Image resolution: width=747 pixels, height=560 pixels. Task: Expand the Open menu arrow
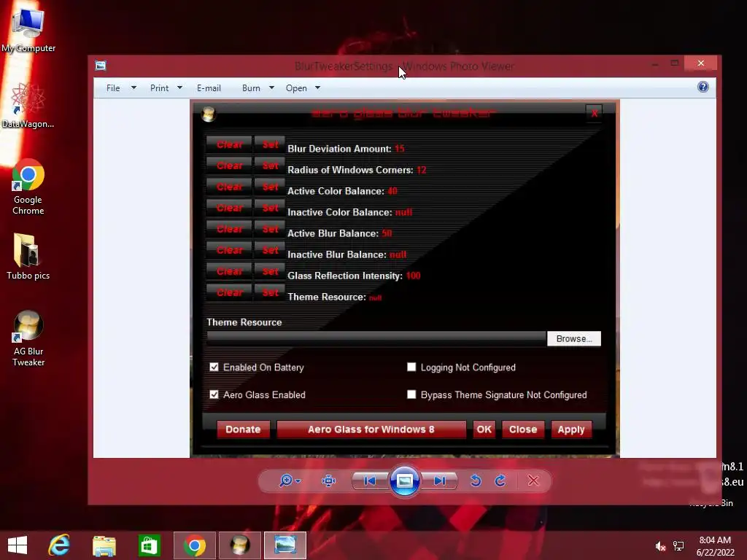pos(318,87)
